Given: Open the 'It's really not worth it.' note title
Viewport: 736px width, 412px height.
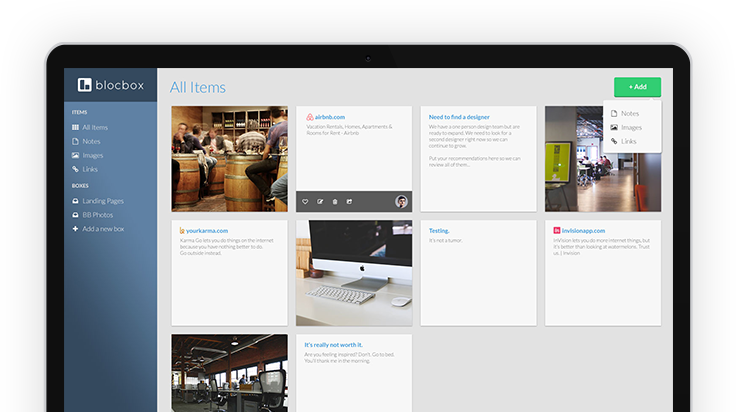Looking at the screenshot, I should tap(333, 344).
